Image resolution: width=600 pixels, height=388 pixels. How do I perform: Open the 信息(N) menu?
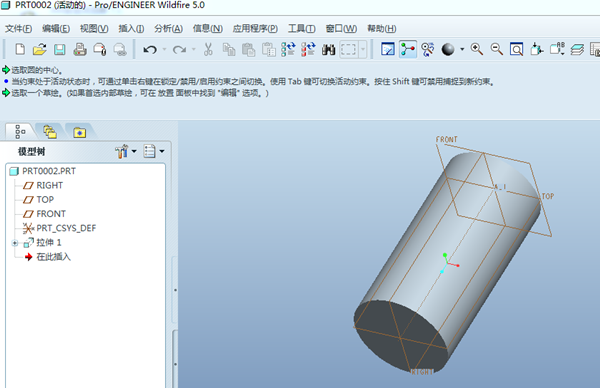point(207,29)
